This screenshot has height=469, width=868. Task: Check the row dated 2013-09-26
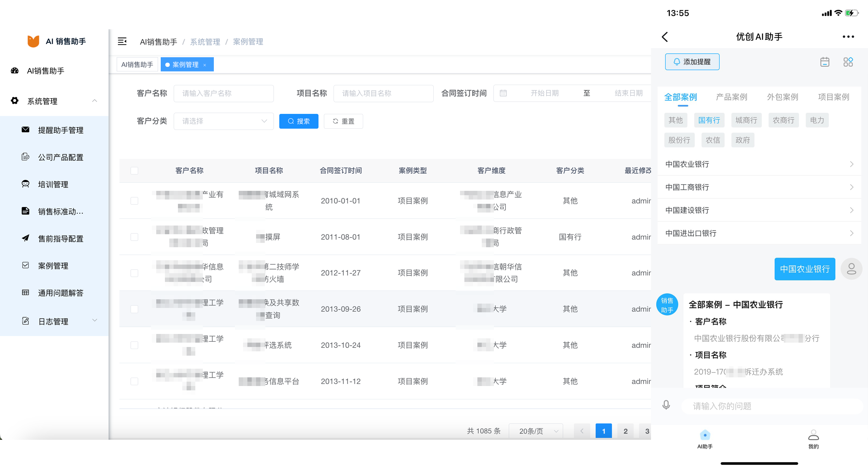pos(135,309)
